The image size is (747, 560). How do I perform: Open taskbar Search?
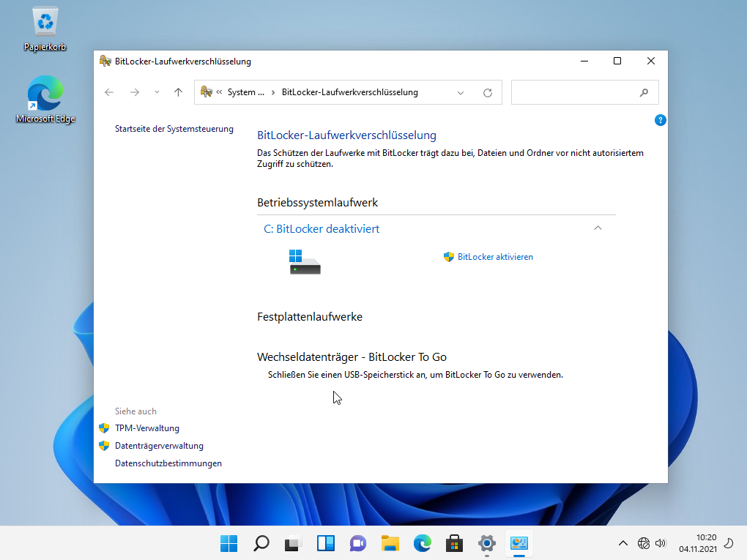[261, 543]
